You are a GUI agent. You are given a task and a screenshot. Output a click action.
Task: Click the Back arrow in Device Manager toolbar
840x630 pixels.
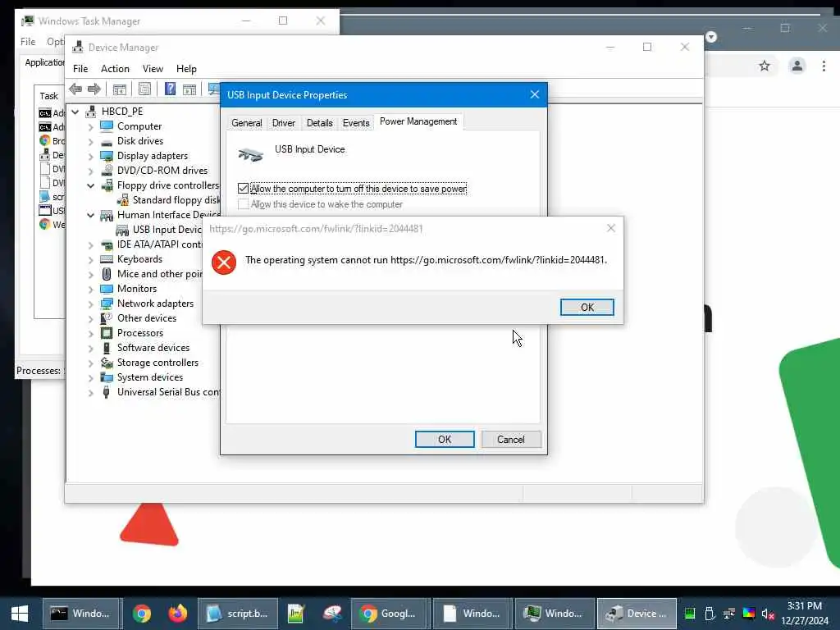click(x=75, y=89)
